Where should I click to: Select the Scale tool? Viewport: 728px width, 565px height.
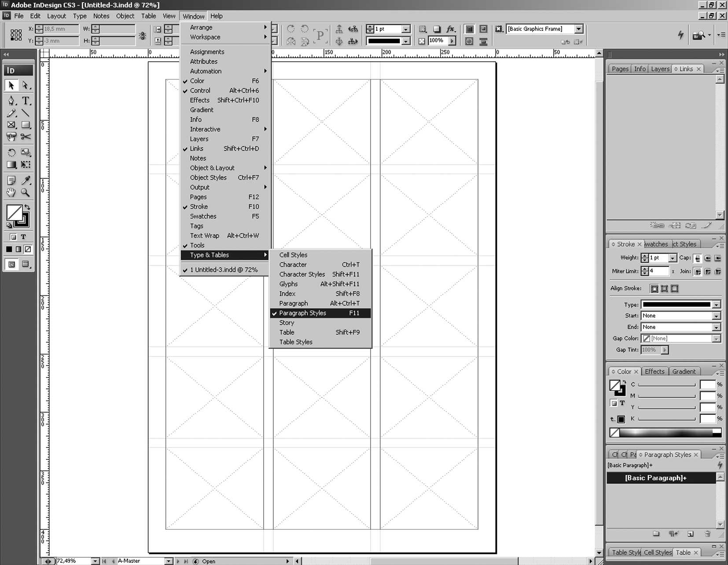26,152
